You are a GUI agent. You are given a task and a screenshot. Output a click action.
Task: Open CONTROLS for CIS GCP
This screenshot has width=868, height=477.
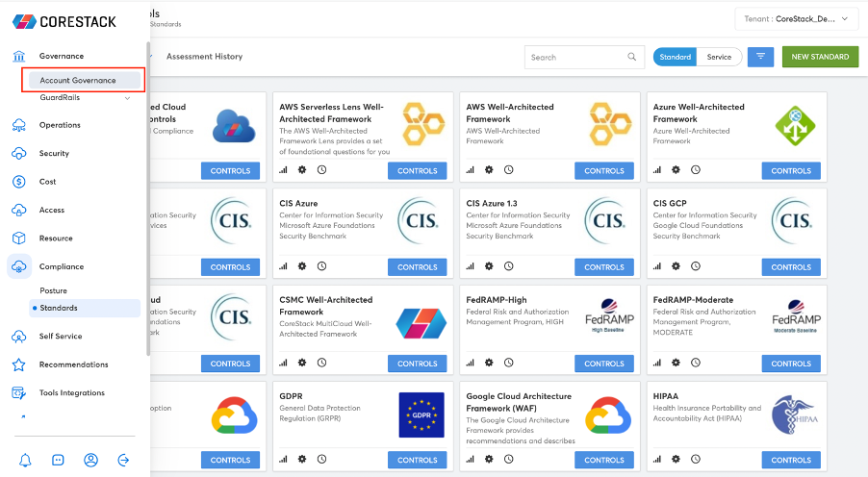pyautogui.click(x=791, y=267)
